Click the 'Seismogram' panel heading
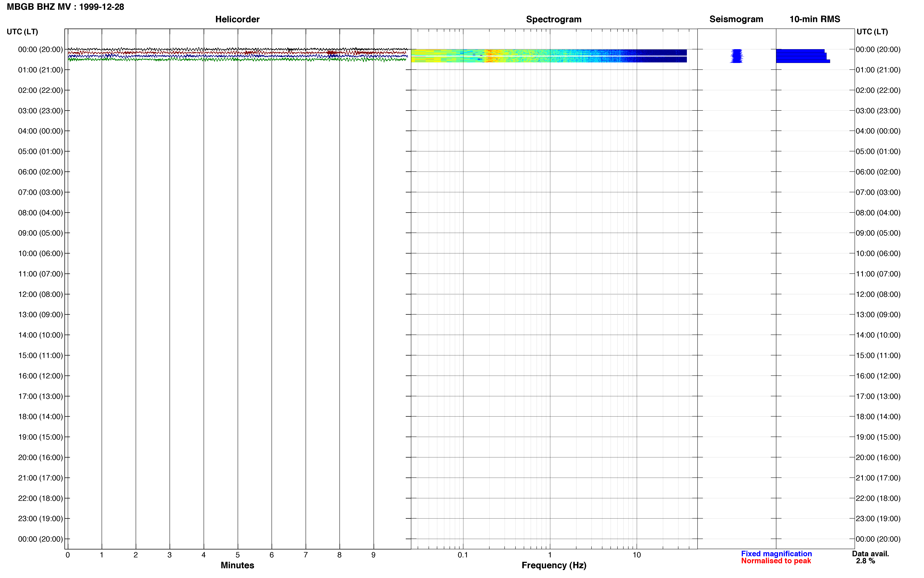This screenshot has width=924, height=578. [736, 19]
